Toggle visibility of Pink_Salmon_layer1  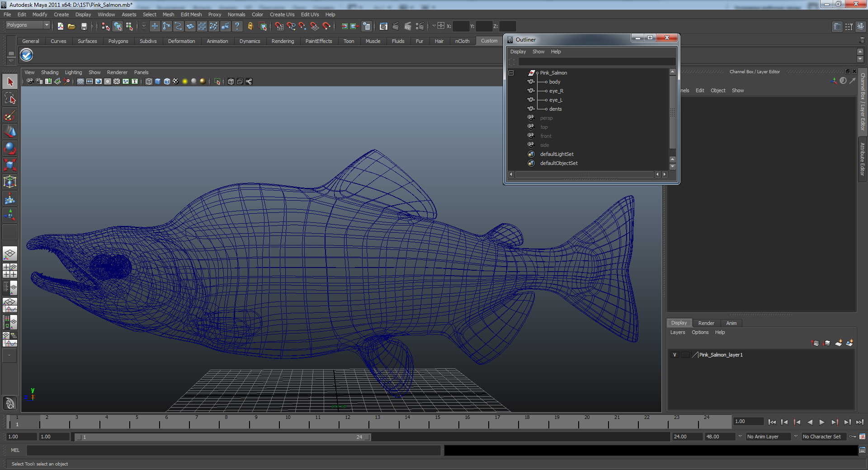(675, 355)
